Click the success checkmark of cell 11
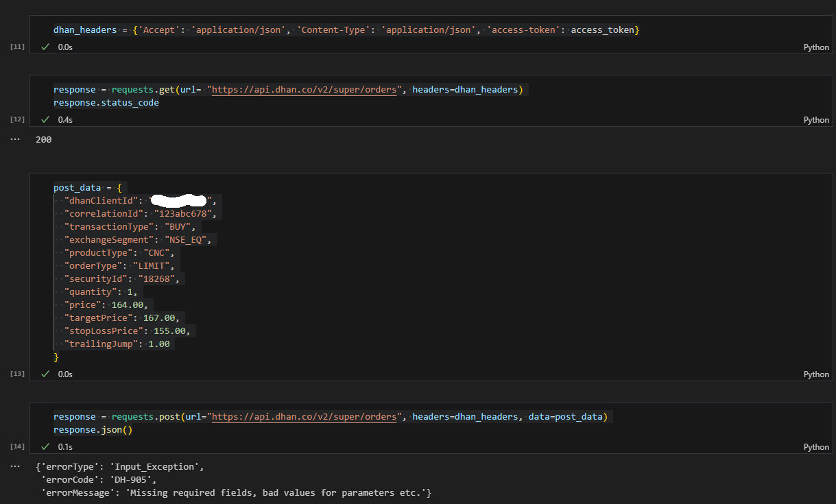 [x=45, y=47]
